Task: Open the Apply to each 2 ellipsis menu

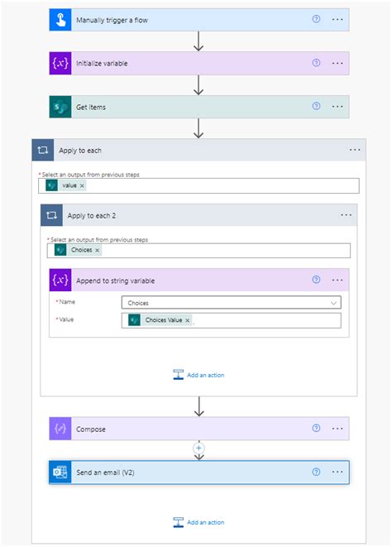Action: [x=346, y=215]
